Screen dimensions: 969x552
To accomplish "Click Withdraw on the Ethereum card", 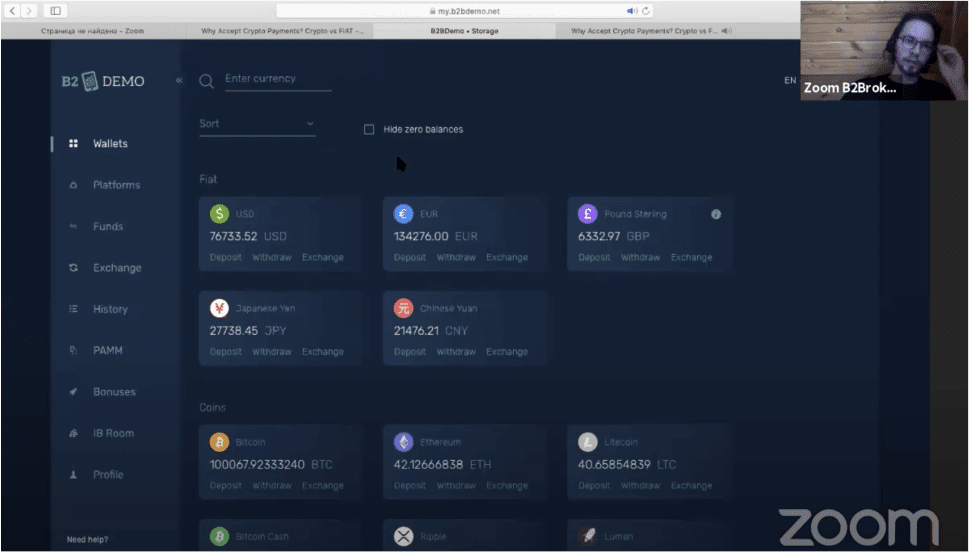I will pos(456,486).
